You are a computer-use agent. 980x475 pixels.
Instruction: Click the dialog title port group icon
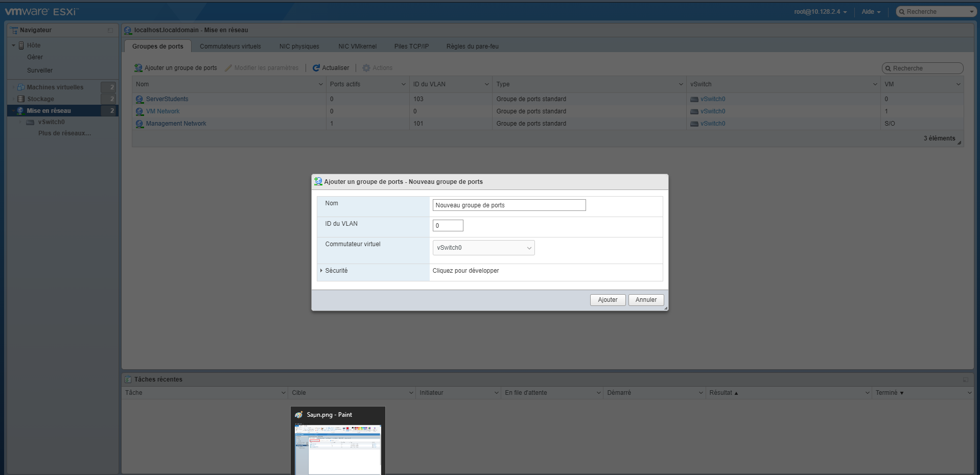coord(318,181)
